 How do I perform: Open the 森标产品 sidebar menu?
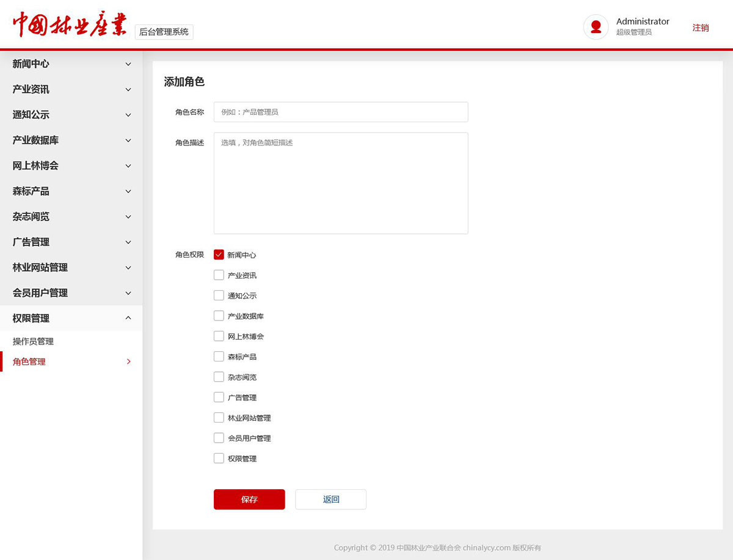tap(71, 191)
